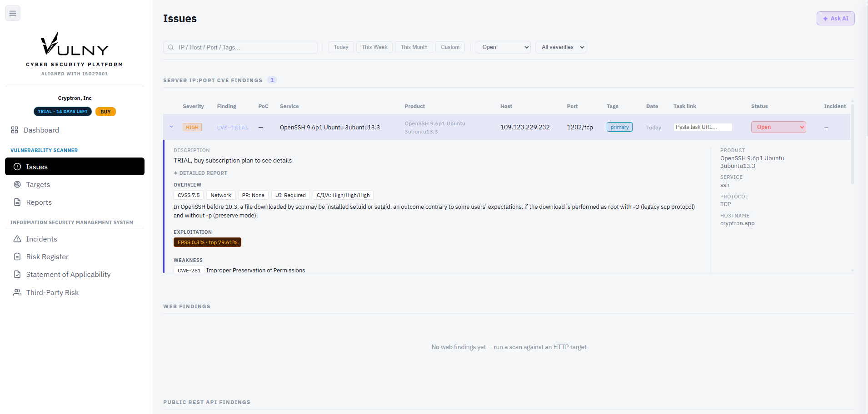868x414 pixels.
Task: Open the All severities dropdown
Action: coord(561,47)
